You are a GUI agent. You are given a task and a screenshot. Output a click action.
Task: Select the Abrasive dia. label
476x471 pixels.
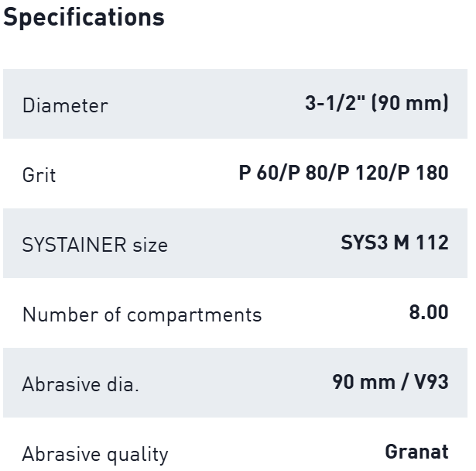click(80, 385)
